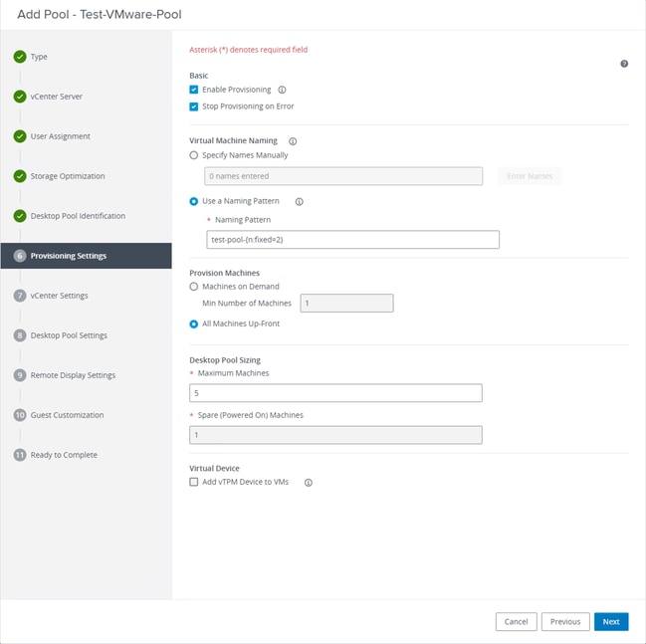This screenshot has width=646, height=644.
Task: Click step 6 number badge
Action: tap(20, 256)
